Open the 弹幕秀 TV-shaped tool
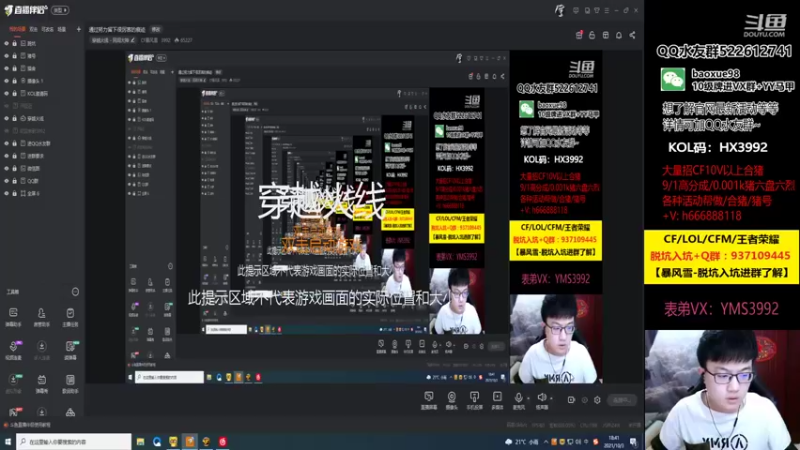The height and width of the screenshot is (450, 800). pyautogui.click(x=41, y=383)
